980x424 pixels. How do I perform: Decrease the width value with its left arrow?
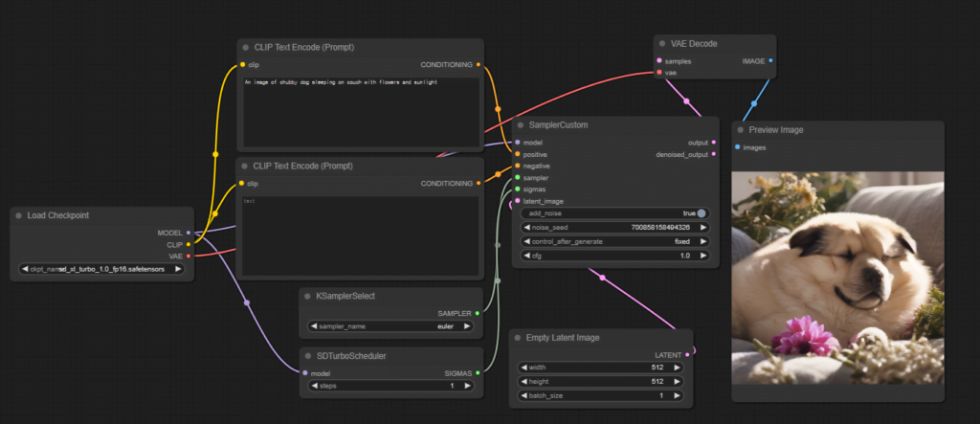(523, 367)
